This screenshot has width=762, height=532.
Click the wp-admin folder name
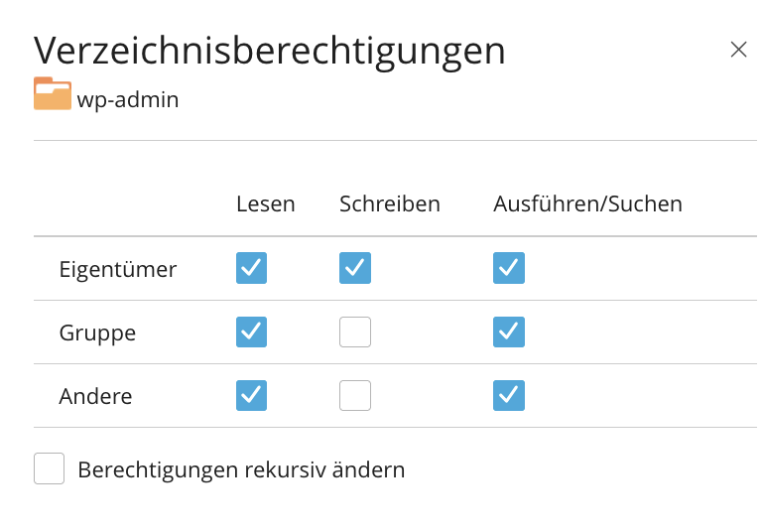tap(128, 99)
